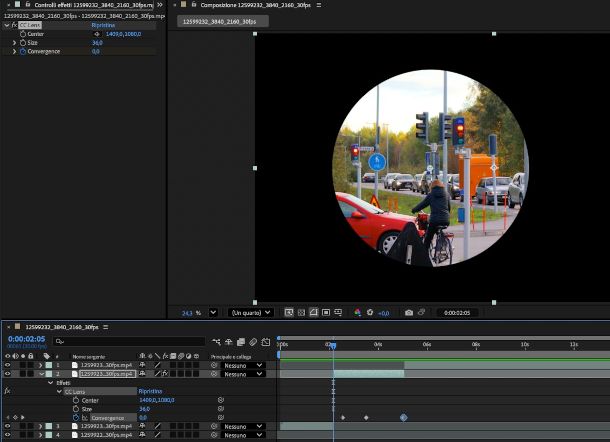Click the +0,0 exposure value
Viewport: 610px width, 442px height.
[x=383, y=313]
